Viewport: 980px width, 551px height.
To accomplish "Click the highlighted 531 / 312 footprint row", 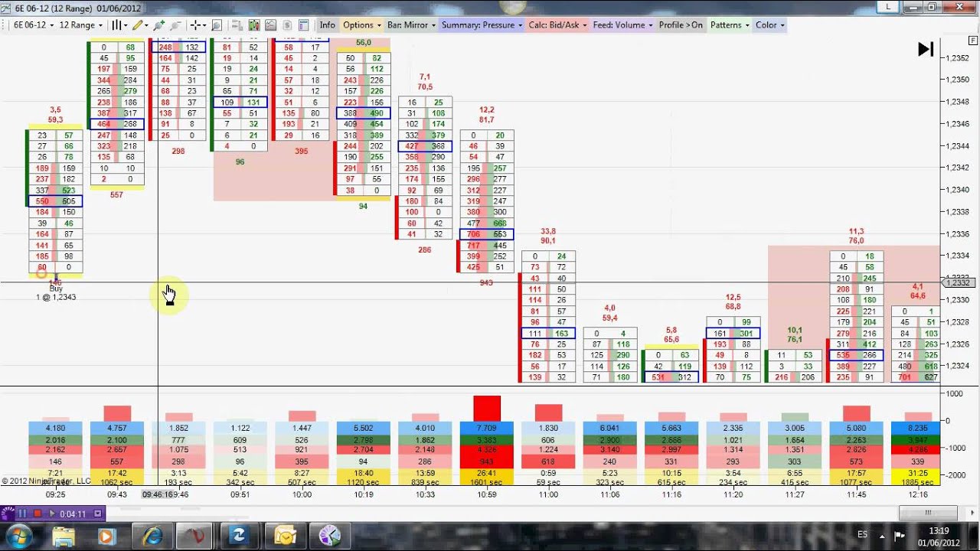I will tap(671, 377).
